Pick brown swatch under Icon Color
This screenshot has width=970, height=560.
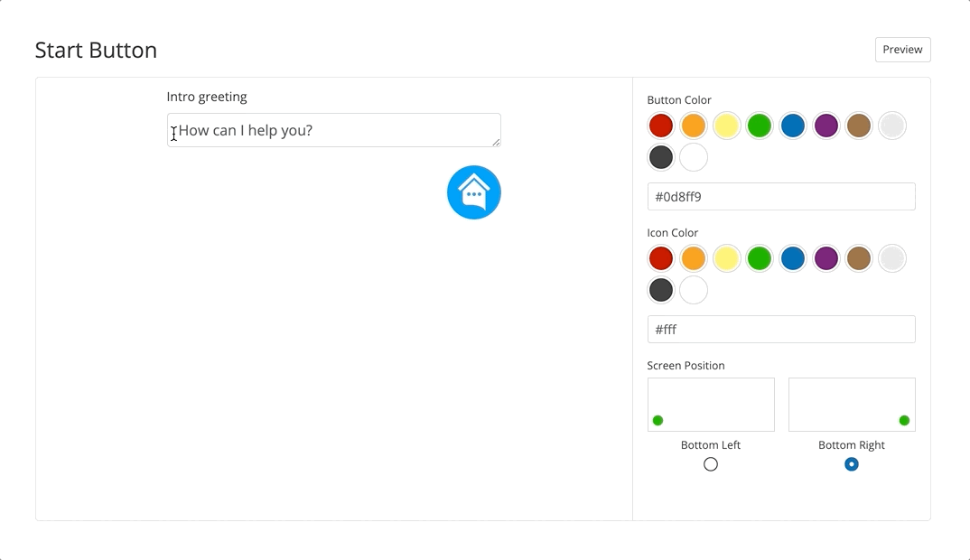(859, 258)
